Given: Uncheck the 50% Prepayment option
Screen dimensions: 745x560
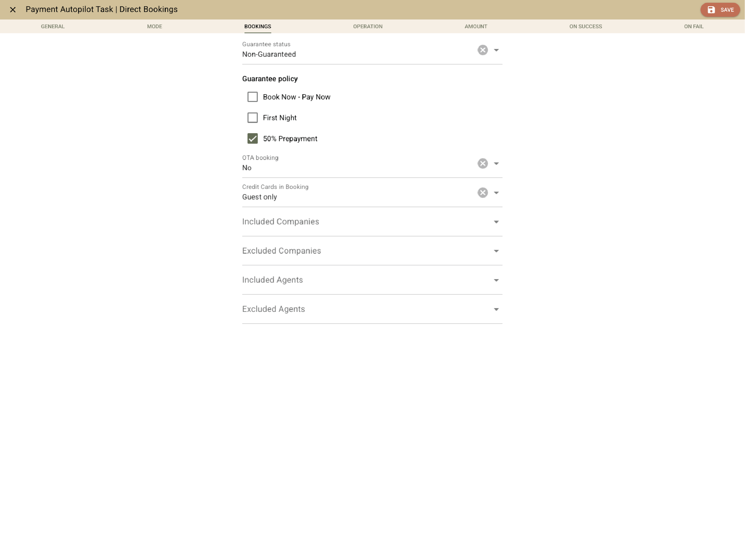Looking at the screenshot, I should (x=252, y=138).
